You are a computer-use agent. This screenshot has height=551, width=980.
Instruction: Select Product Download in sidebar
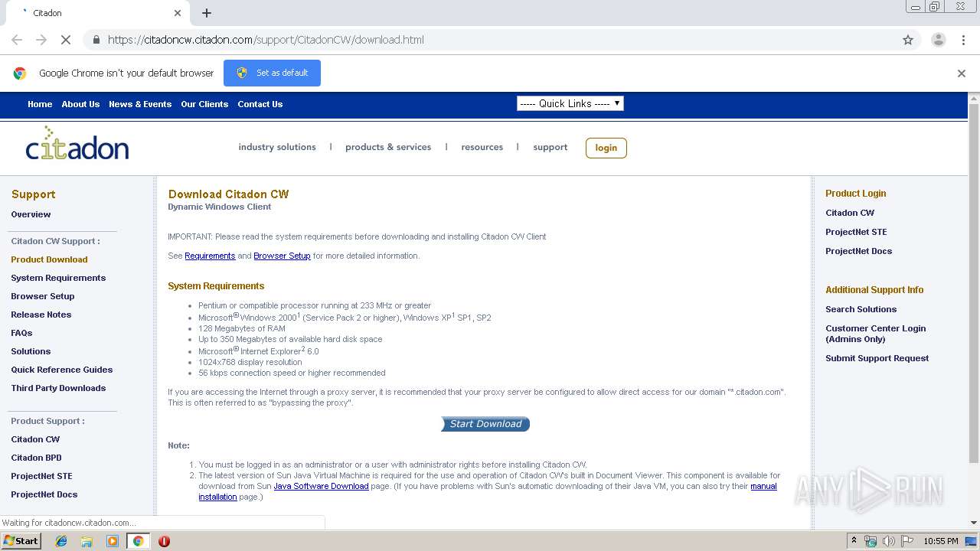click(x=49, y=259)
